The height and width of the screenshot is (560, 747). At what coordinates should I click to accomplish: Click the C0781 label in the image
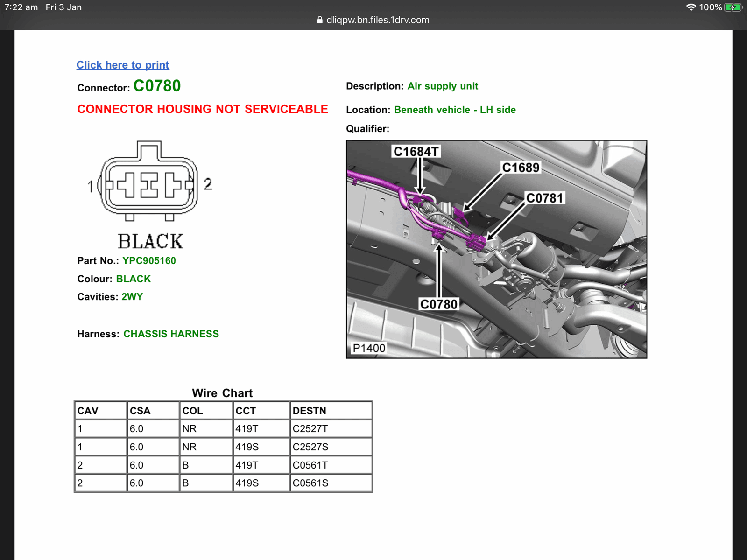click(545, 198)
